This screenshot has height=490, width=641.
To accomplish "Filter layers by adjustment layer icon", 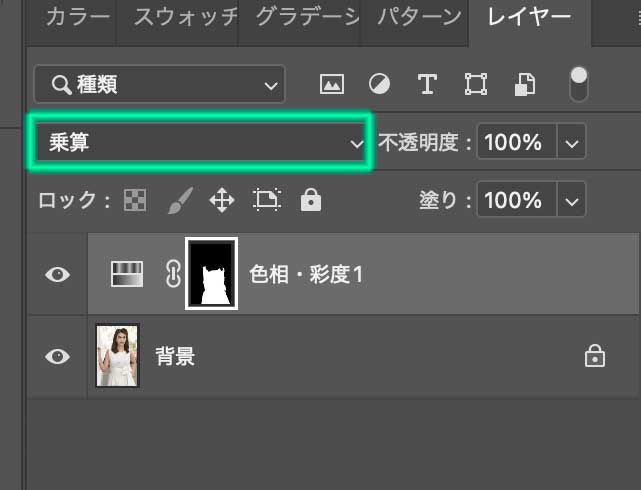I will coord(379,84).
